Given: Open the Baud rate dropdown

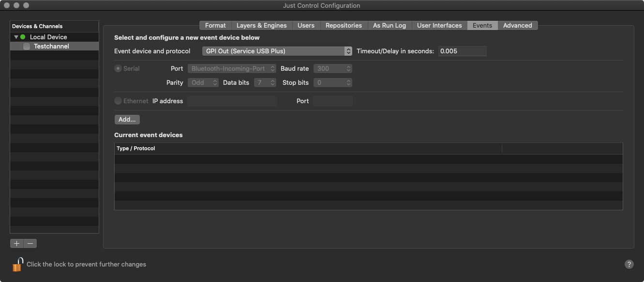Looking at the screenshot, I should (333, 69).
